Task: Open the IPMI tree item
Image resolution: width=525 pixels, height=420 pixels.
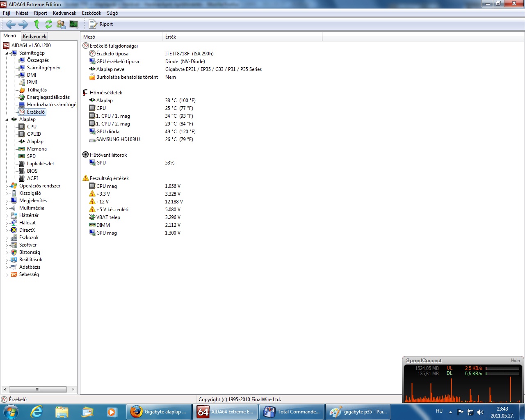Action: click(32, 82)
